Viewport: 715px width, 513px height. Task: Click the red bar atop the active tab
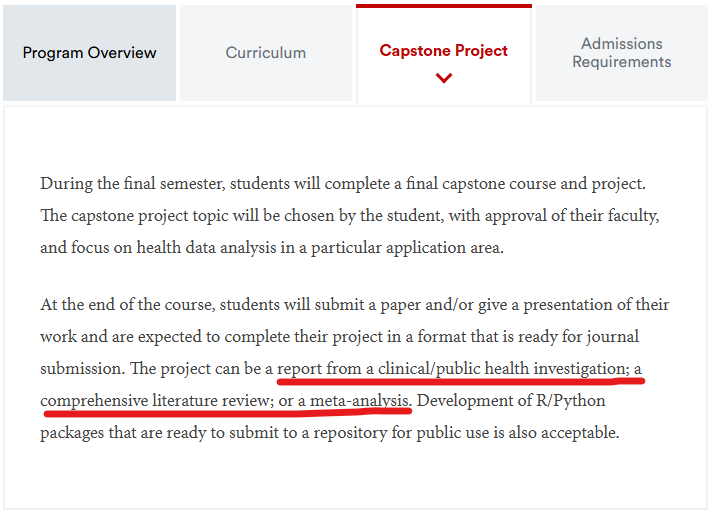pyautogui.click(x=444, y=6)
